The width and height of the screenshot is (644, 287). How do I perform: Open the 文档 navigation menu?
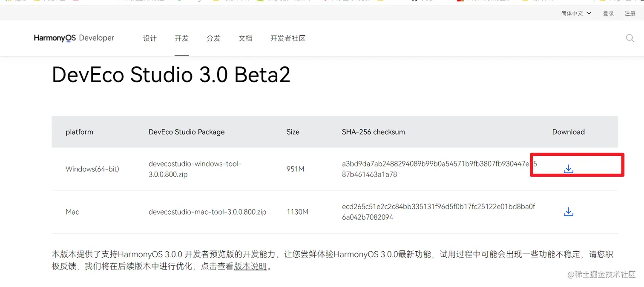pyautogui.click(x=245, y=38)
